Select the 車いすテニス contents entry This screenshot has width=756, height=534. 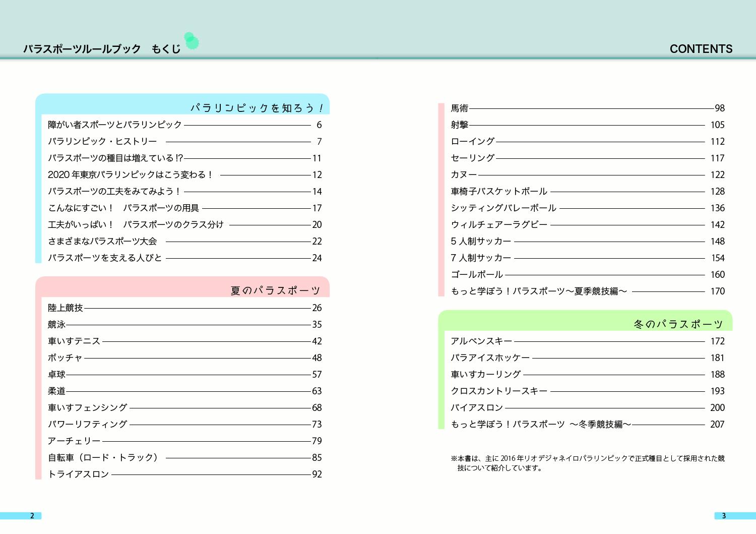click(x=74, y=341)
